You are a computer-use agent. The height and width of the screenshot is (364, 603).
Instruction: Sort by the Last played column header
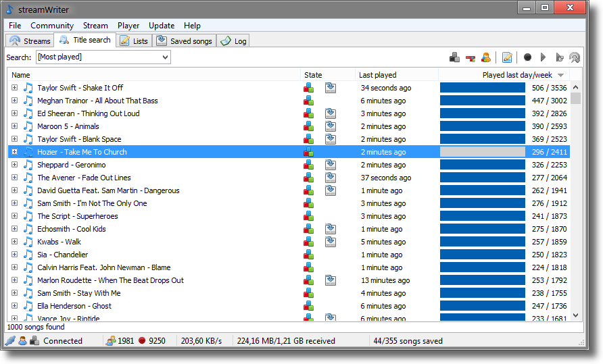click(396, 75)
